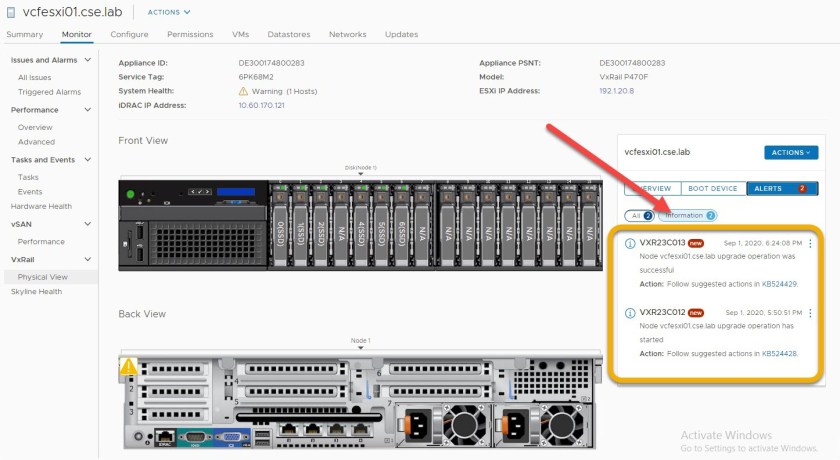
Task: Open iDRAC IP address 10.60.170.121 link
Action: pos(261,105)
